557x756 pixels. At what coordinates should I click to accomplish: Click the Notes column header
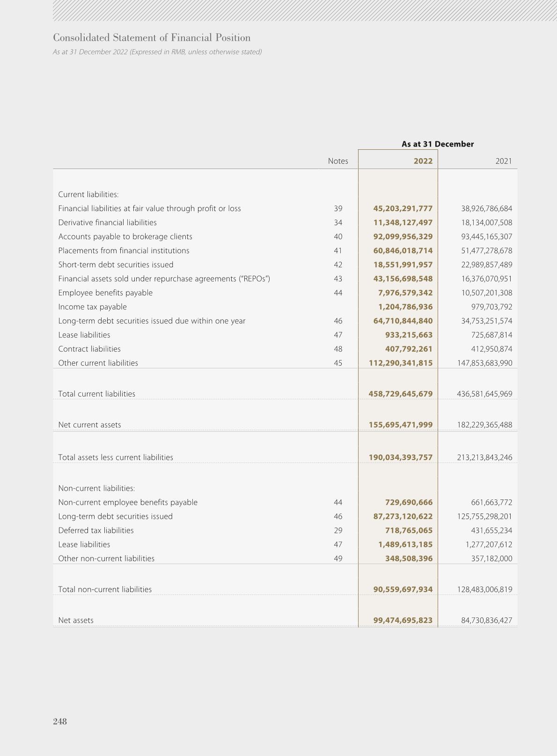pos(337,161)
